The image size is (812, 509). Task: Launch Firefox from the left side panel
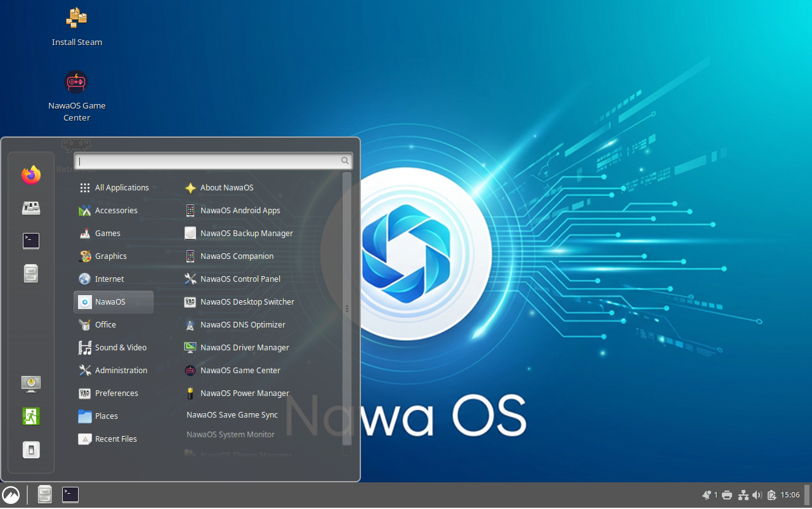(x=30, y=175)
